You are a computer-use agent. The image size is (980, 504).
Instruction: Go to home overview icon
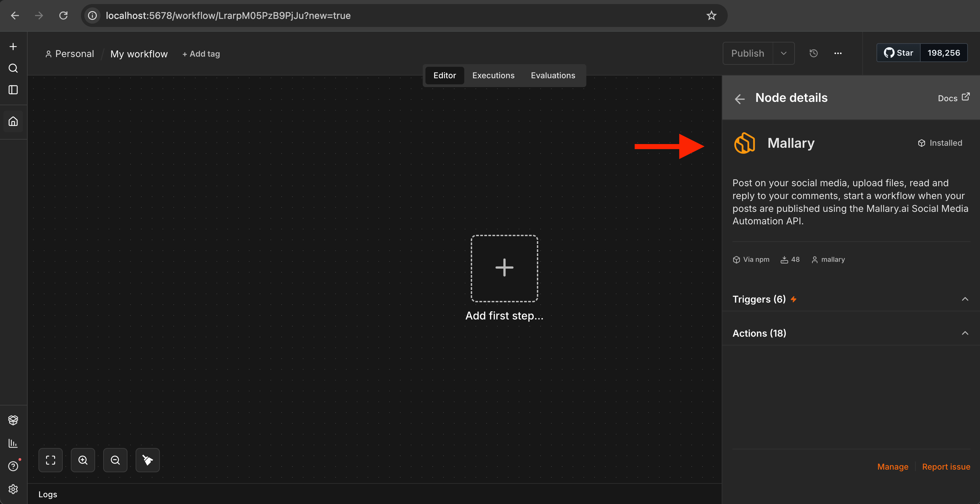pos(13,121)
